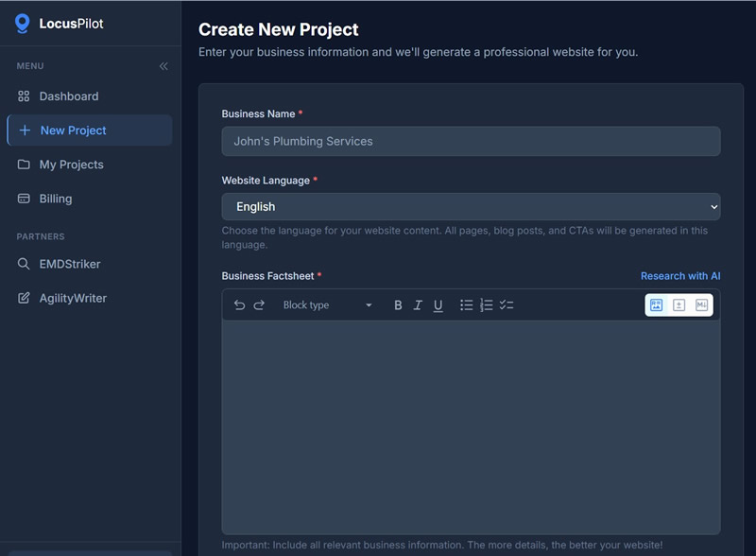Switch to the source/diff view mode icon
Screen dimensions: 756x556
click(x=679, y=304)
